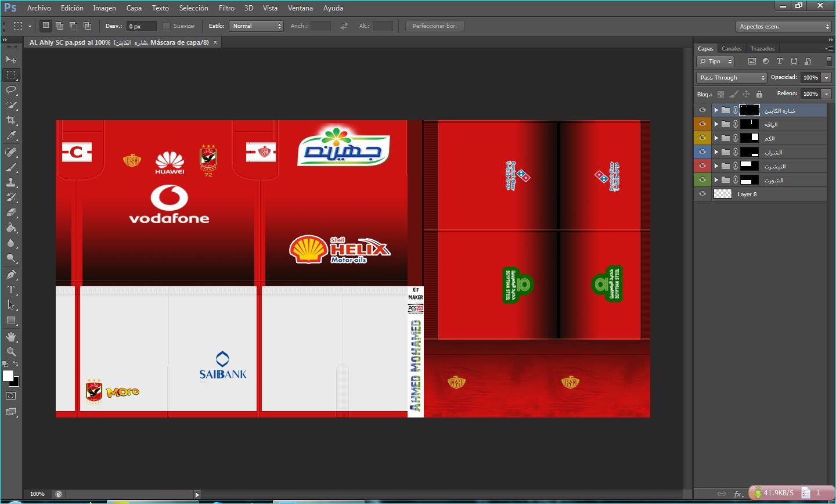Click the link layers button
Viewport: 836px width, 504px height.
point(721,494)
